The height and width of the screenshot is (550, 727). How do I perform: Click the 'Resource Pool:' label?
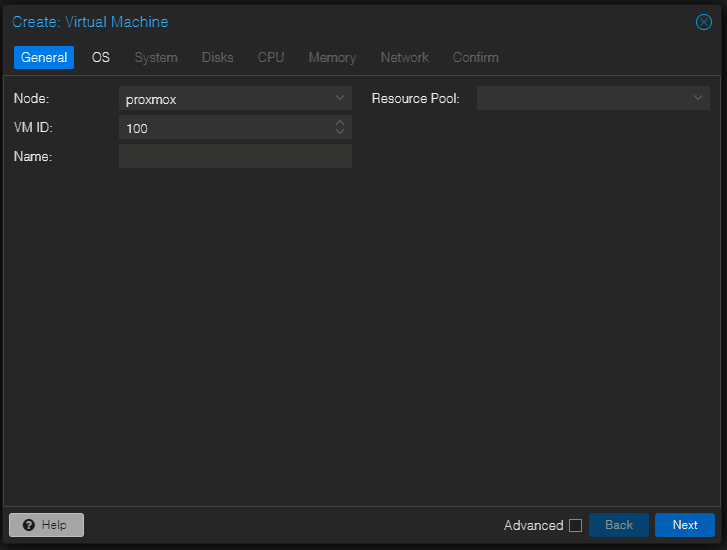415,98
